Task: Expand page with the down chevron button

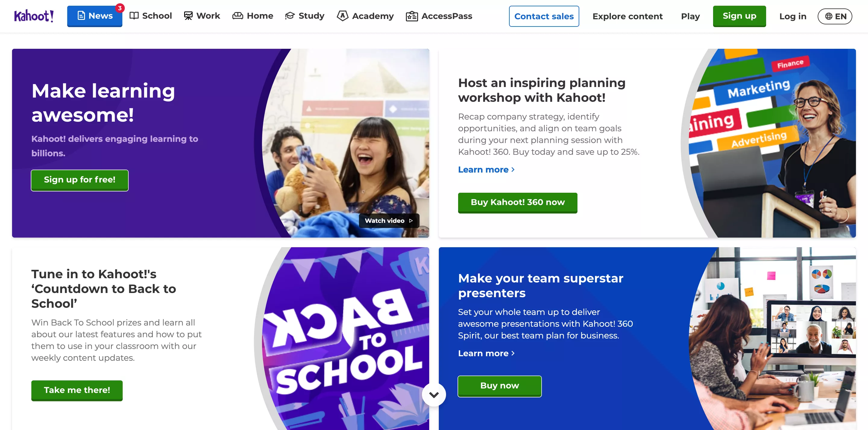Action: click(x=434, y=394)
